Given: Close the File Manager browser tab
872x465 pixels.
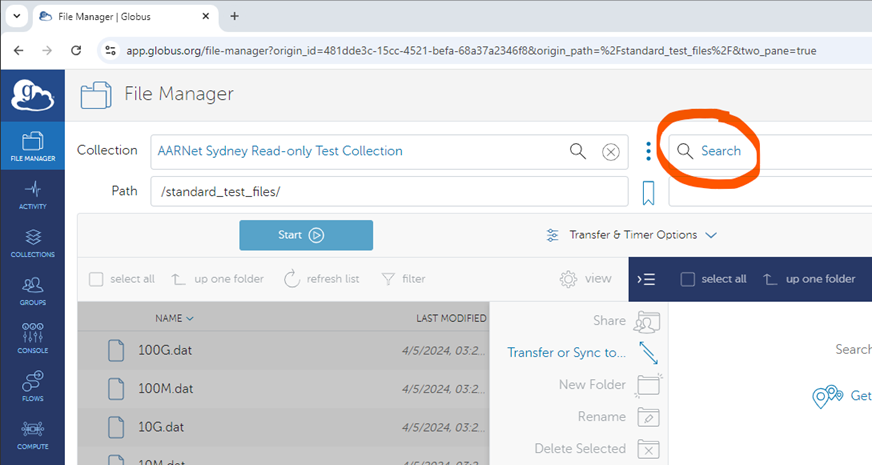Looking at the screenshot, I should click(205, 16).
